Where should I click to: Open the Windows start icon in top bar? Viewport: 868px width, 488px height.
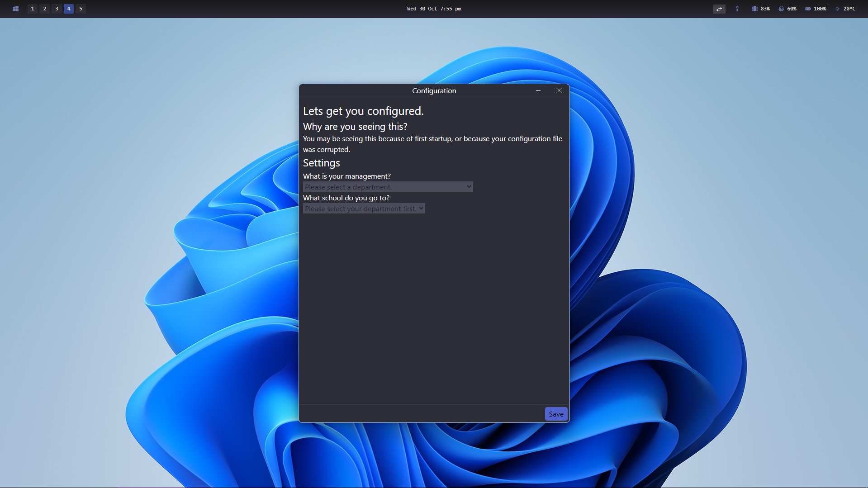click(16, 9)
